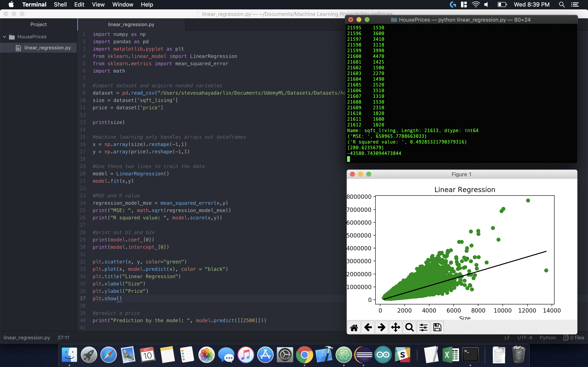The width and height of the screenshot is (588, 367).
Task: Toggle zoom-to-rectangle mode on the plot
Action: click(409, 327)
